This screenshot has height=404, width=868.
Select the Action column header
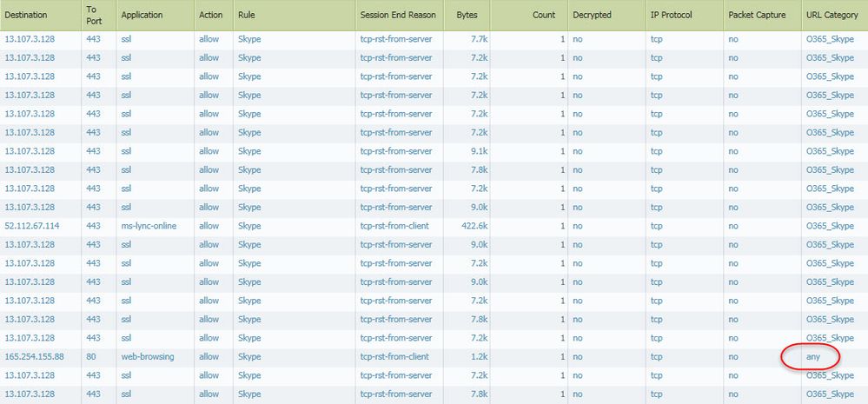point(211,16)
